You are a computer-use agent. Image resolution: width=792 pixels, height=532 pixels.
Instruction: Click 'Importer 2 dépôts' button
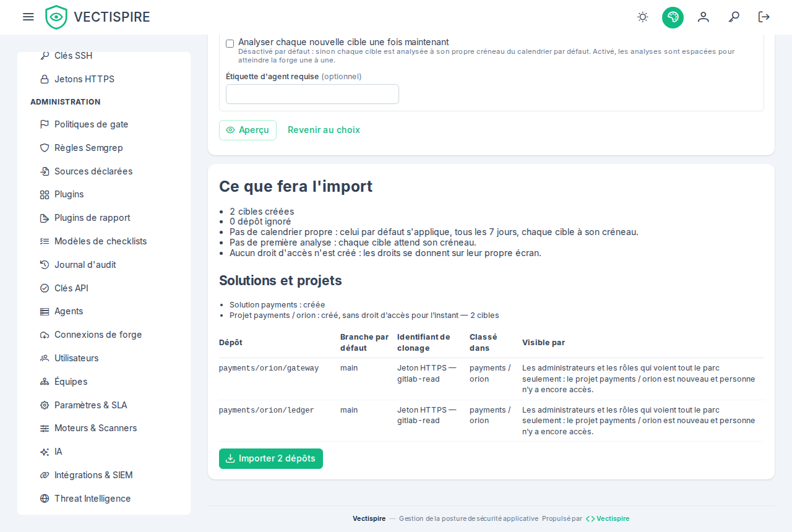271,458
